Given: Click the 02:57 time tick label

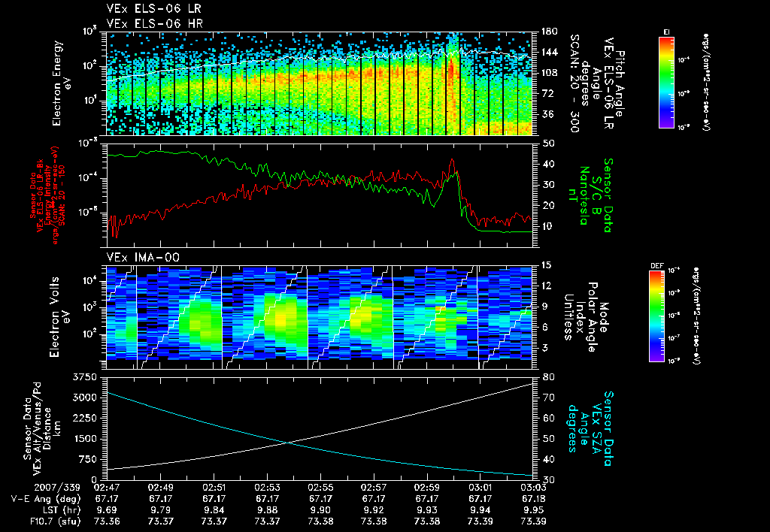Looking at the screenshot, I should point(374,488).
